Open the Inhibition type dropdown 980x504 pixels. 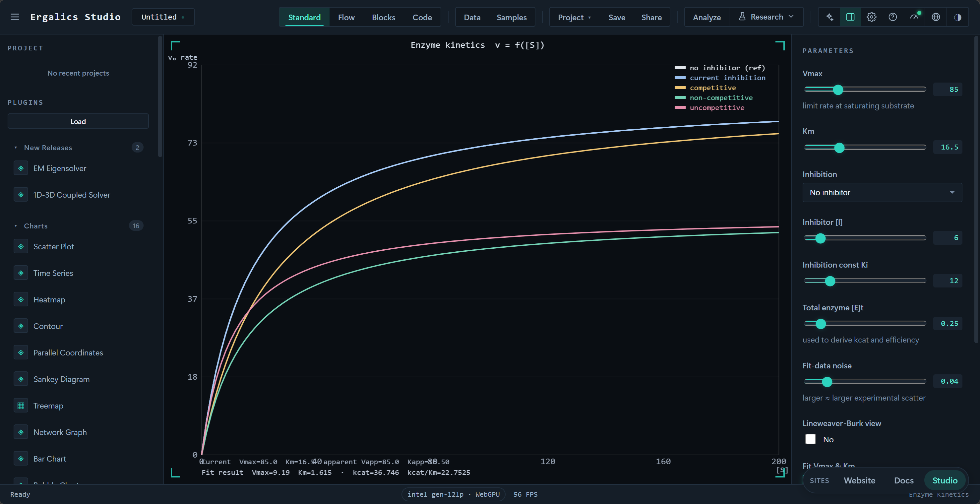[x=882, y=192]
